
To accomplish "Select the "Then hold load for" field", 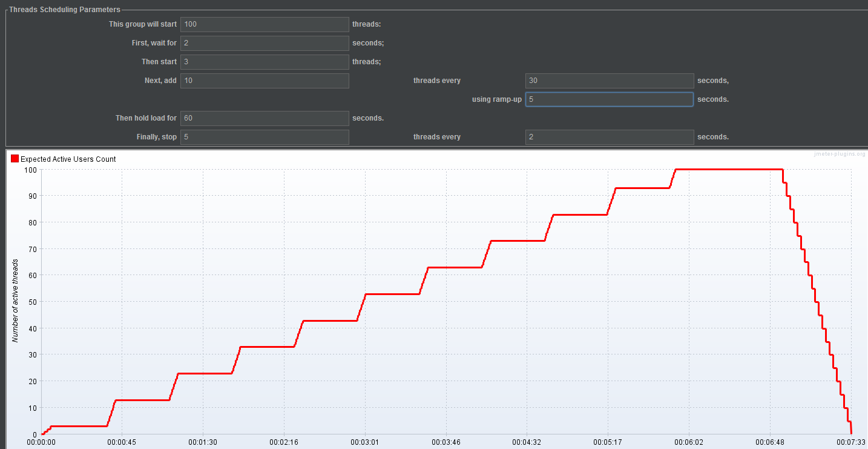I will [x=264, y=118].
